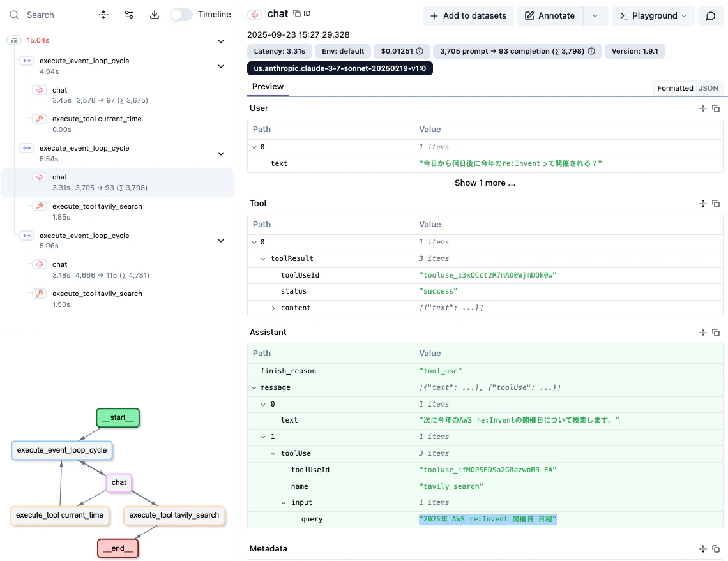Collapse the User section rows
This screenshot has height=561, width=728.
click(x=703, y=108)
